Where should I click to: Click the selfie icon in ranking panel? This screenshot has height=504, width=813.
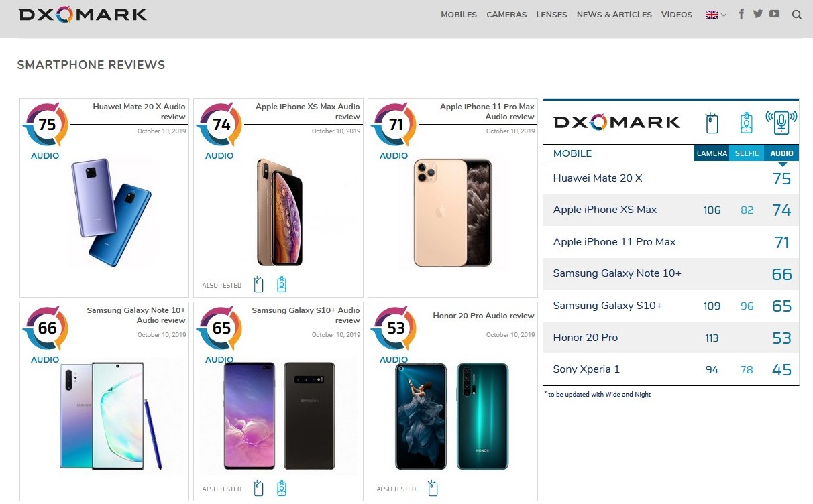[747, 123]
